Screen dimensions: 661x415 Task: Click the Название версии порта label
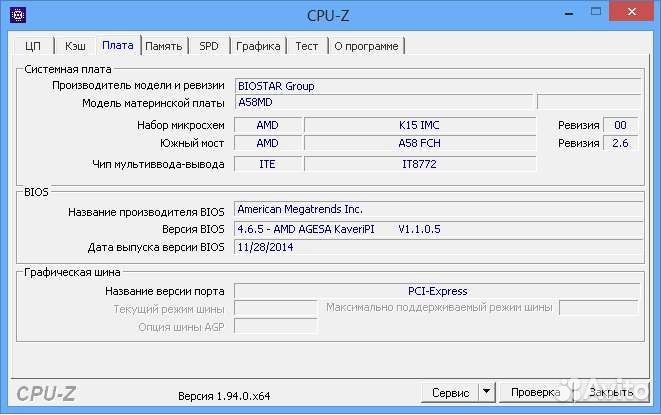click(164, 291)
